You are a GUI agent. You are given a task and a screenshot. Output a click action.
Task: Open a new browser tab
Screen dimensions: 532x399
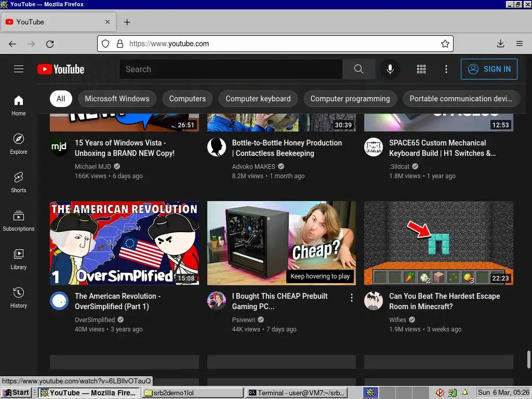click(127, 22)
